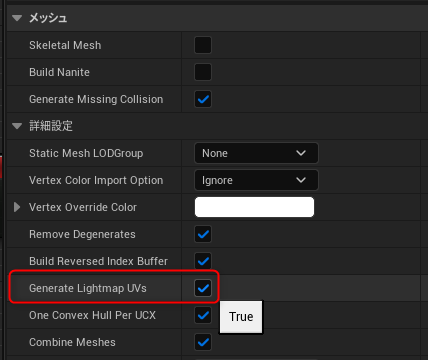Select the Combine Meshes label
Viewport: 428px width, 360px height.
(72, 342)
